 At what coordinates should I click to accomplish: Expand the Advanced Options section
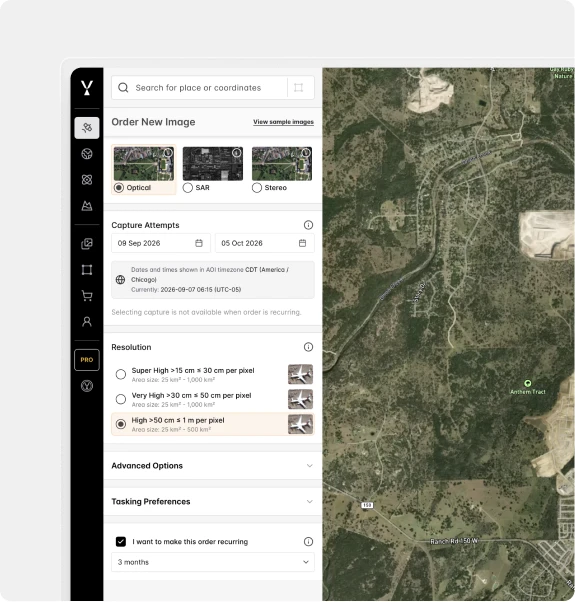coord(213,466)
